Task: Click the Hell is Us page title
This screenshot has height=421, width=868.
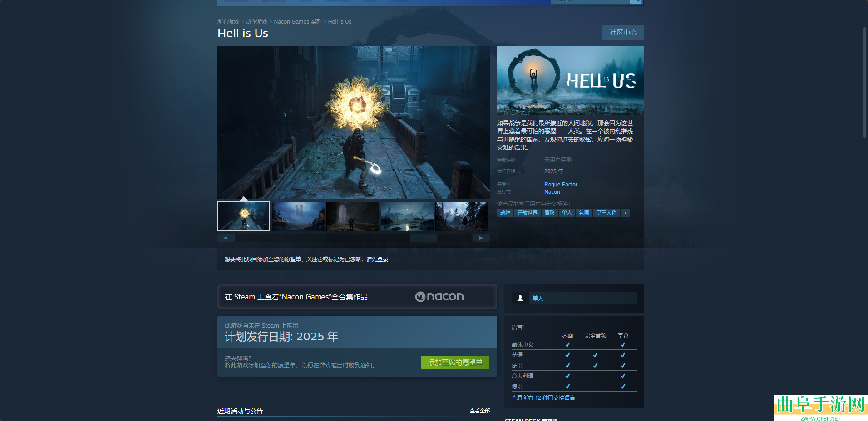Action: [243, 34]
